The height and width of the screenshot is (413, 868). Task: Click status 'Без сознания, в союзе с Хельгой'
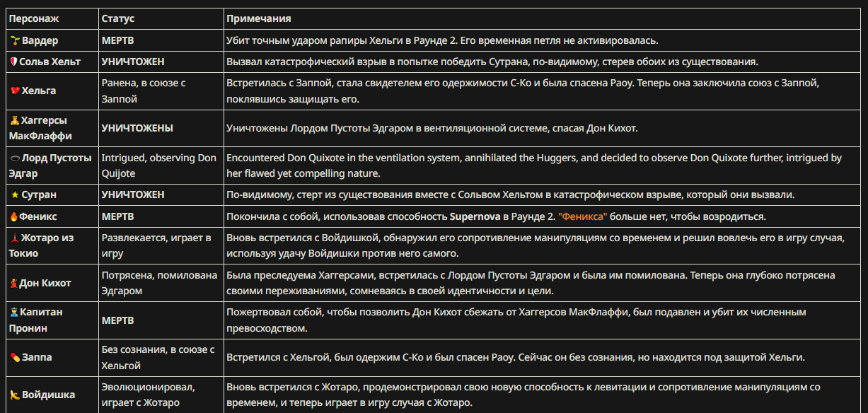[x=158, y=358]
